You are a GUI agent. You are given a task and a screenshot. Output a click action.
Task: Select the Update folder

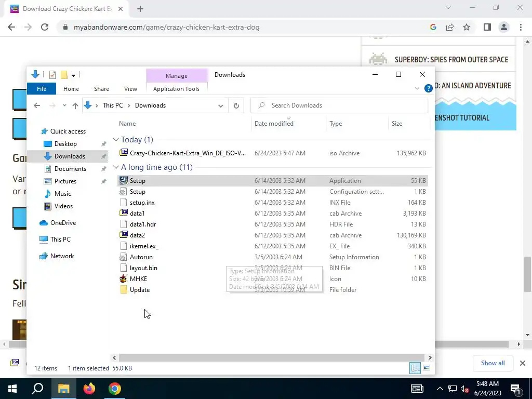(272, 290)
